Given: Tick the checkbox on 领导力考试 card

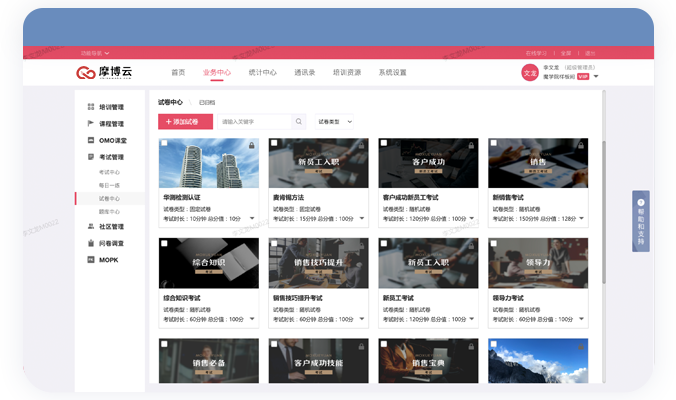Looking at the screenshot, I should pos(494,244).
